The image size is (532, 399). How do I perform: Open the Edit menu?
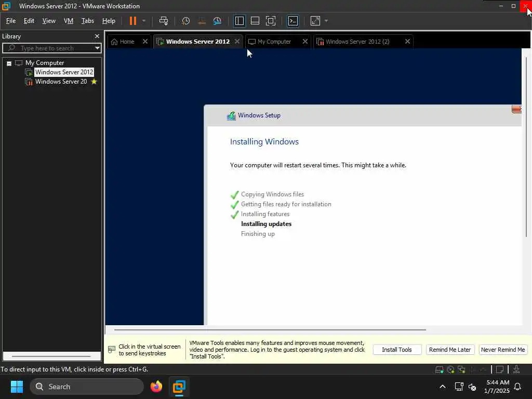(x=29, y=21)
